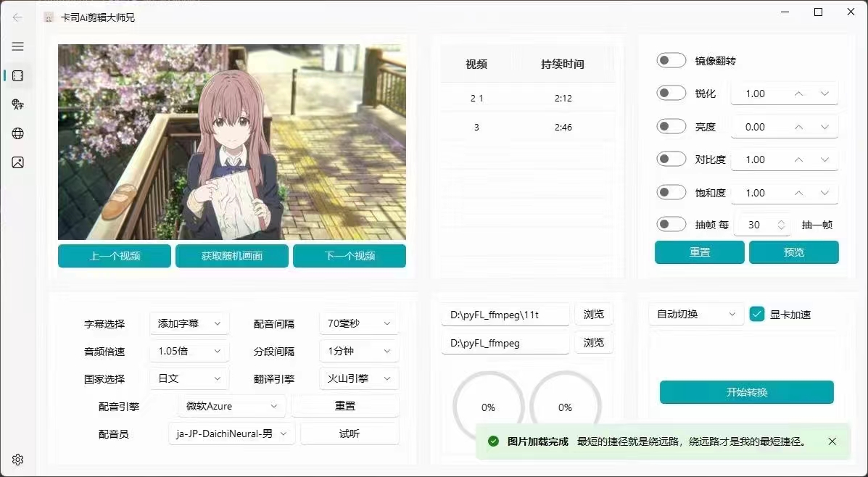Browse for the D:\pyFL_ffmpeg output path
The width and height of the screenshot is (868, 477).
593,343
